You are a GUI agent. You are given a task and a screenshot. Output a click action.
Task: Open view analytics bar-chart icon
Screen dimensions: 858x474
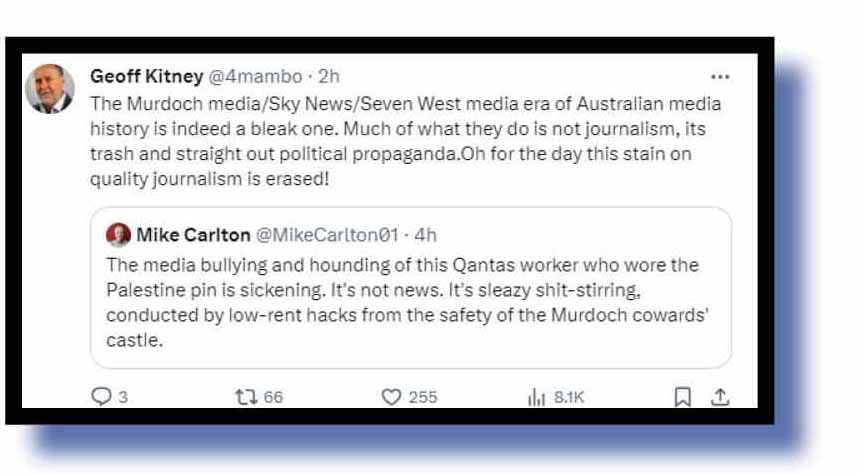[x=536, y=397]
